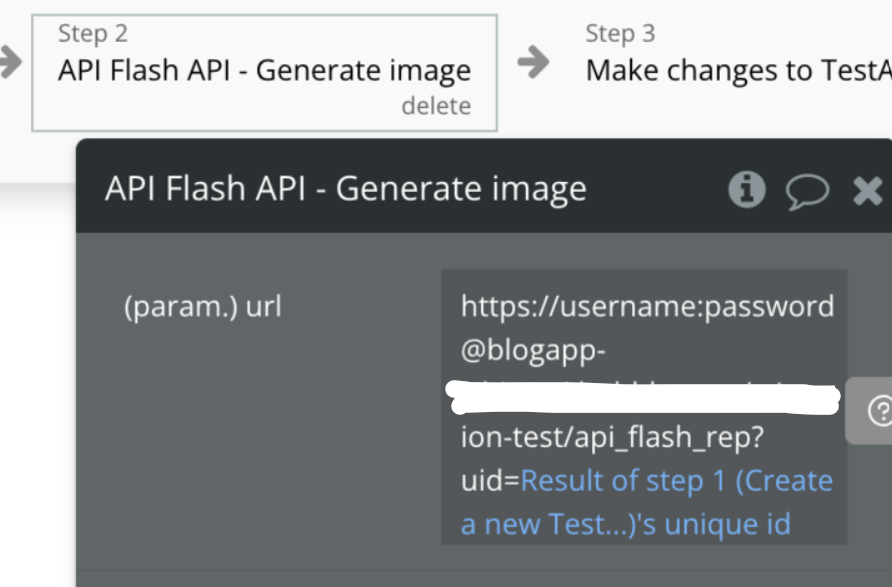Click the Step 2 number label
Image resolution: width=892 pixels, height=587 pixels.
[x=93, y=33]
